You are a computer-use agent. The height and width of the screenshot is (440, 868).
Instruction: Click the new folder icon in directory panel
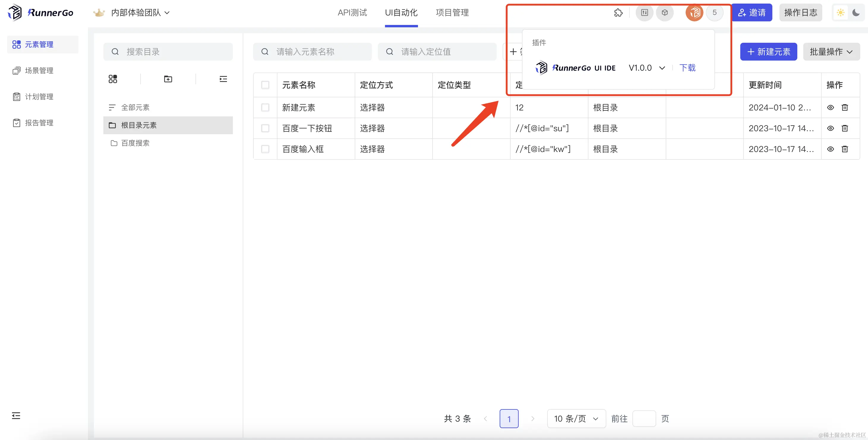168,79
